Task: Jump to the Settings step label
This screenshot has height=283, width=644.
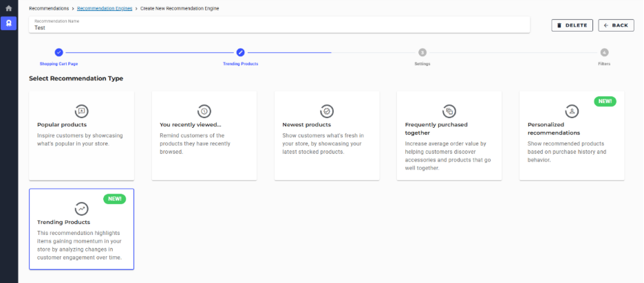Action: point(422,64)
